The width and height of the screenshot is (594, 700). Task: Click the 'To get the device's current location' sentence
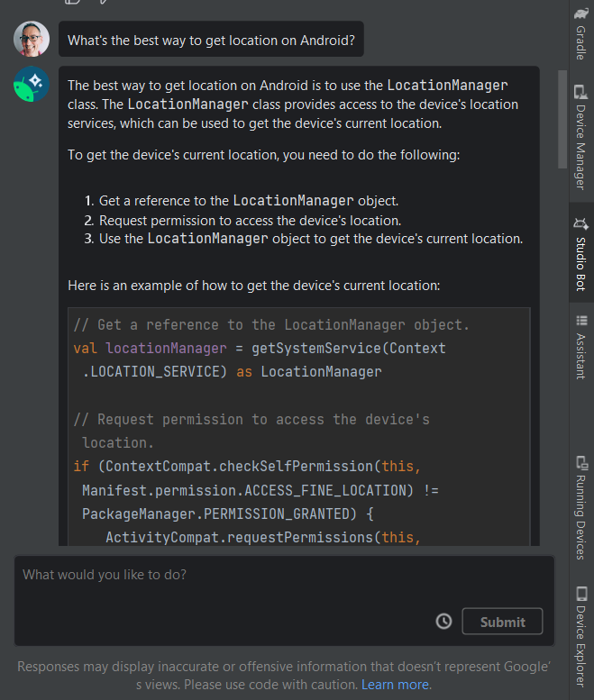[x=263, y=155]
